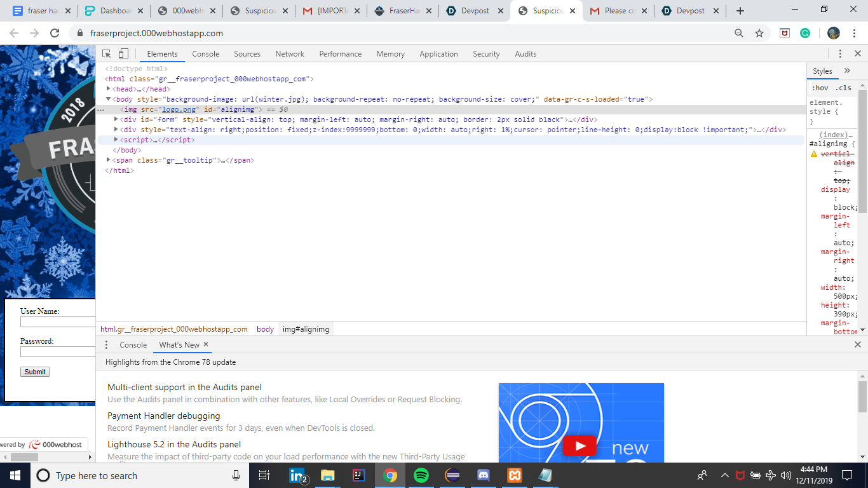Image resolution: width=868 pixels, height=488 pixels.
Task: Toggle the device toolbar icon in DevTools
Action: point(124,54)
